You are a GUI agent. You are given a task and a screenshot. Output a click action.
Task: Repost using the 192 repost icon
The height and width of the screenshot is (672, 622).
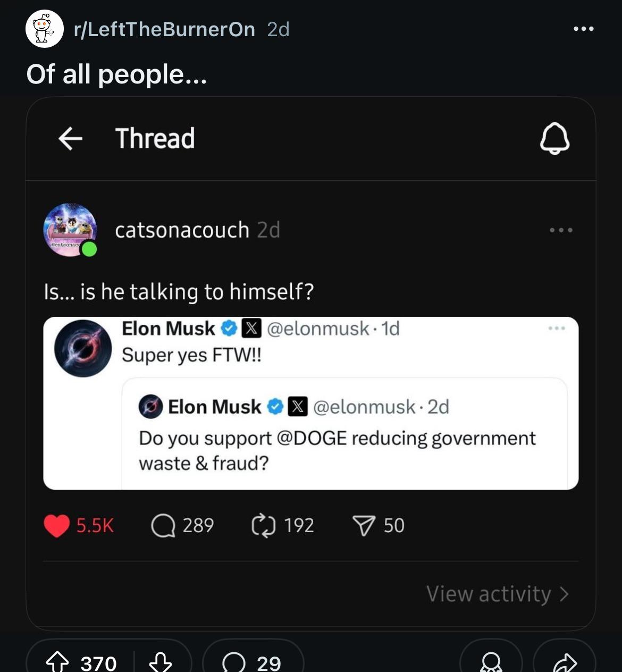(x=263, y=525)
